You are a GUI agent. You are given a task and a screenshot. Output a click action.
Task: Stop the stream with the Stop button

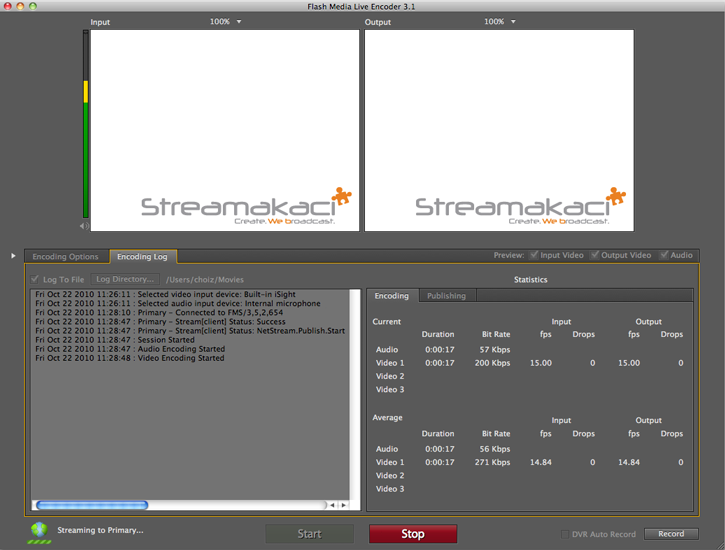(413, 534)
